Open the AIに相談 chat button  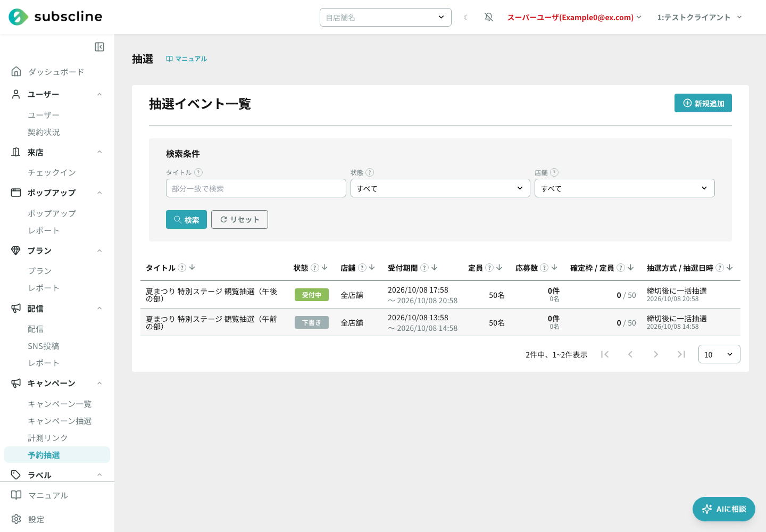[724, 509]
